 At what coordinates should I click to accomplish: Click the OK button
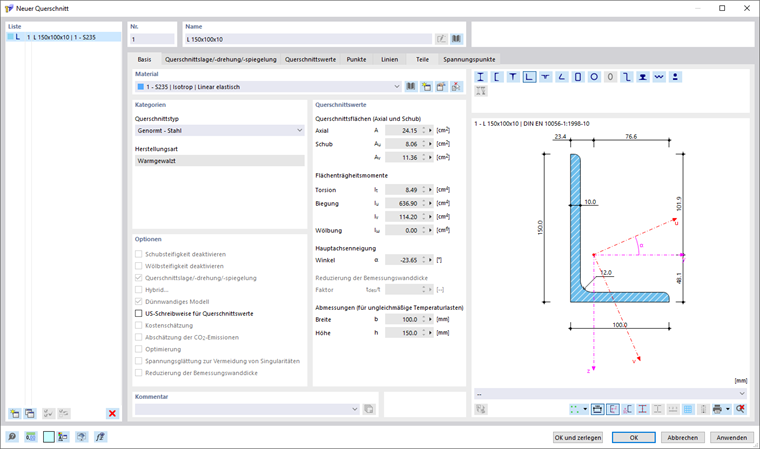click(633, 437)
